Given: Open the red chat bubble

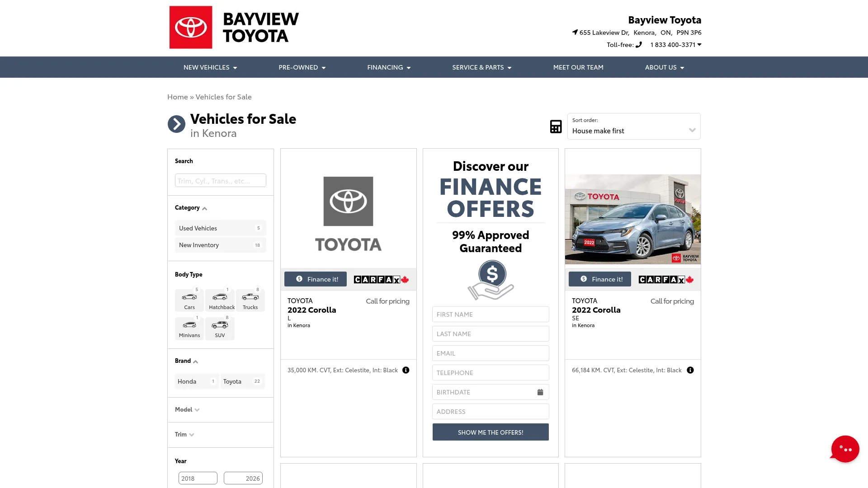Looking at the screenshot, I should pos(844,449).
